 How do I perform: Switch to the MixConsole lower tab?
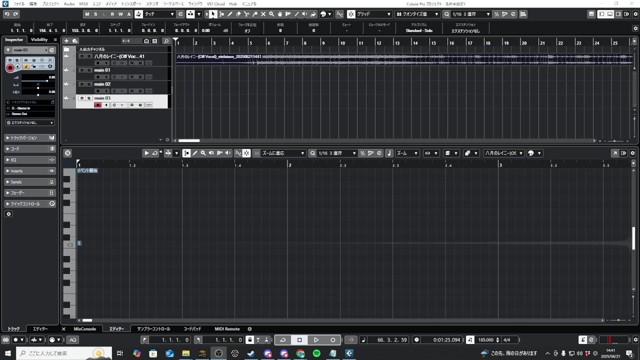pos(84,329)
